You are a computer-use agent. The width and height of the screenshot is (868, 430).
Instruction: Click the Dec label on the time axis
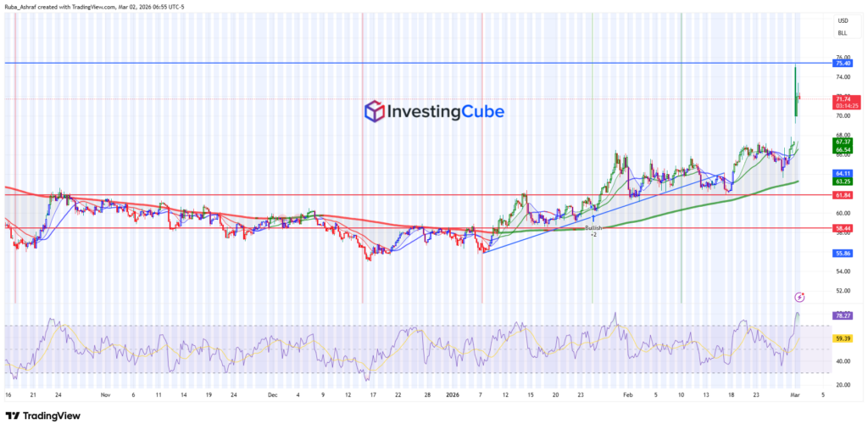tap(271, 395)
